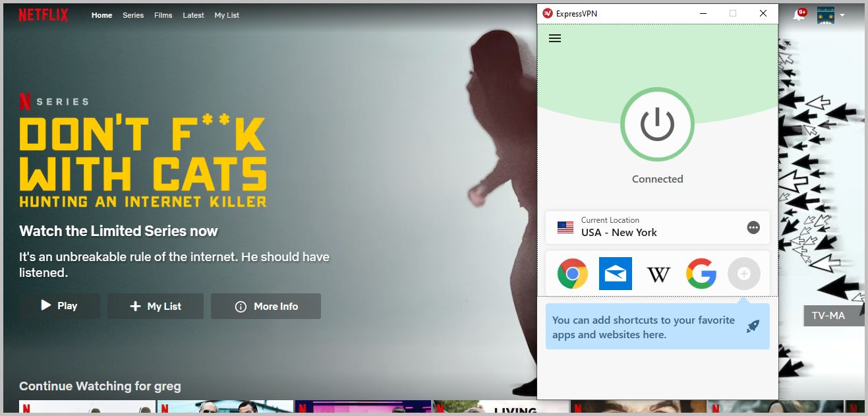Open the Google shortcut in ExpressVPN

(701, 274)
